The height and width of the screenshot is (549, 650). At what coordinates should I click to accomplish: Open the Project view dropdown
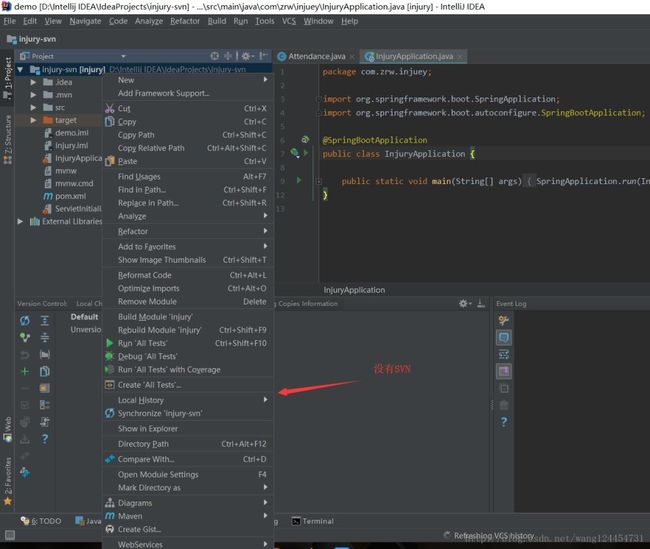[x=123, y=56]
